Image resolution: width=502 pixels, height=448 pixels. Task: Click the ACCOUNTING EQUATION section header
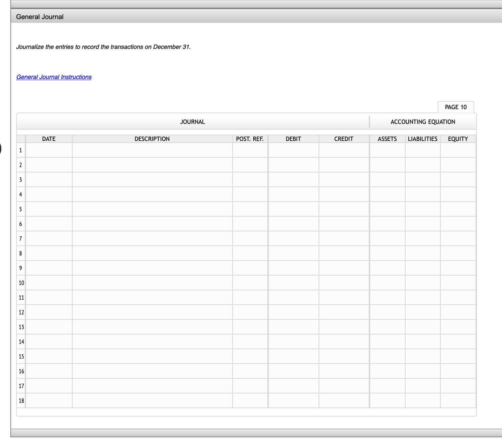(x=422, y=122)
